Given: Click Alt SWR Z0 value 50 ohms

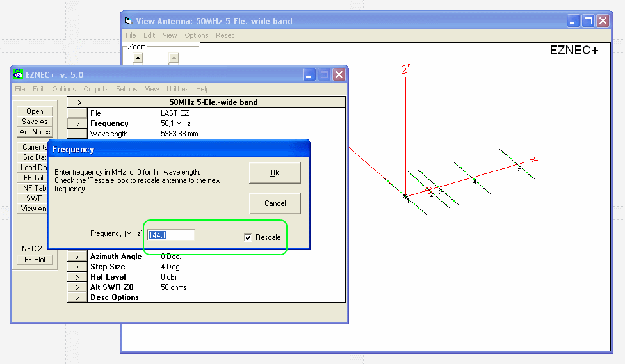Looking at the screenshot, I should pos(174,287).
